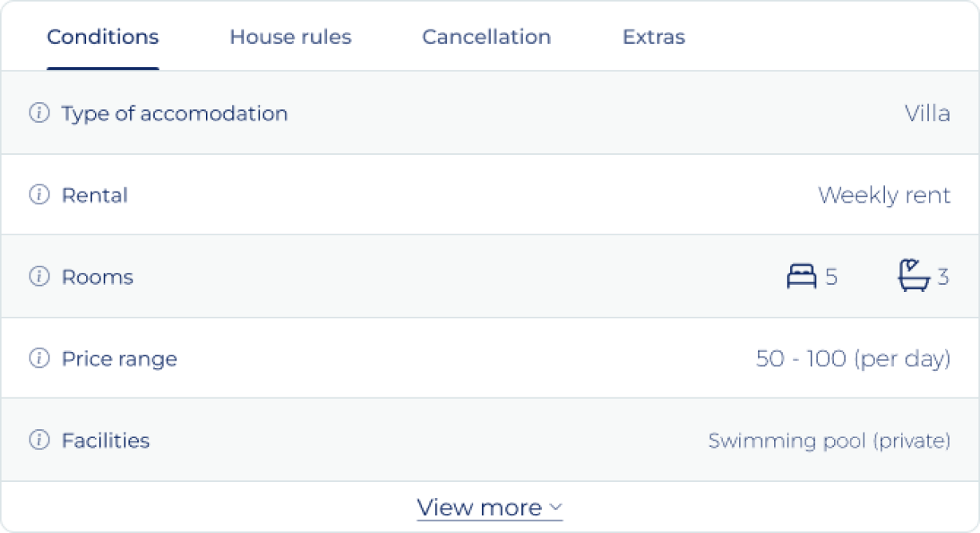Click the Villa accommodation value

927,113
